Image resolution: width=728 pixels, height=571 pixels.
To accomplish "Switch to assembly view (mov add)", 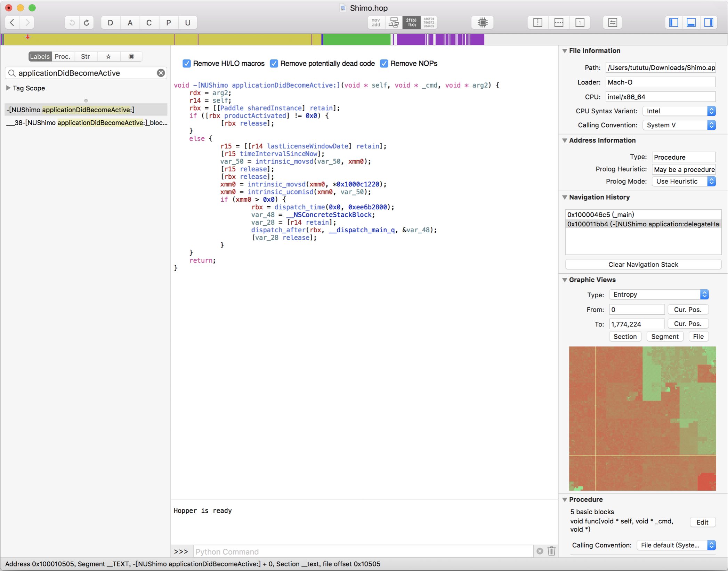I will 376,23.
